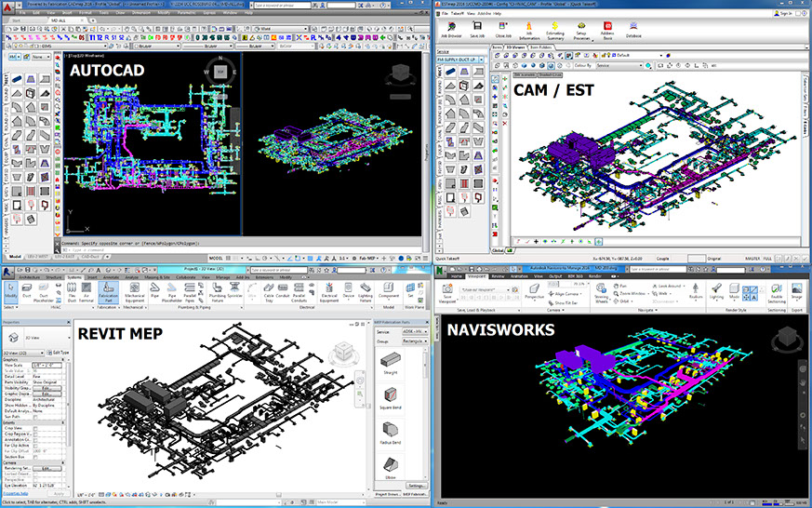
Task: Switch to Item Folders tab in ESTmep
Action: click(540, 47)
